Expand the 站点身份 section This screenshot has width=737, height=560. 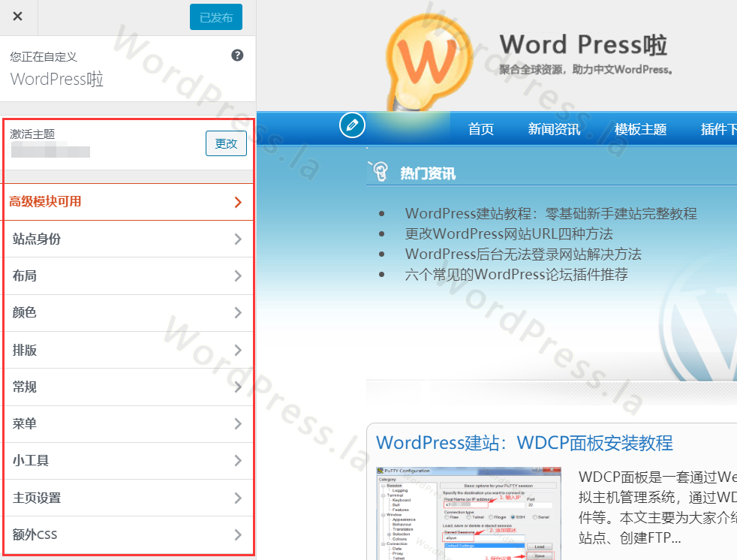click(x=128, y=239)
